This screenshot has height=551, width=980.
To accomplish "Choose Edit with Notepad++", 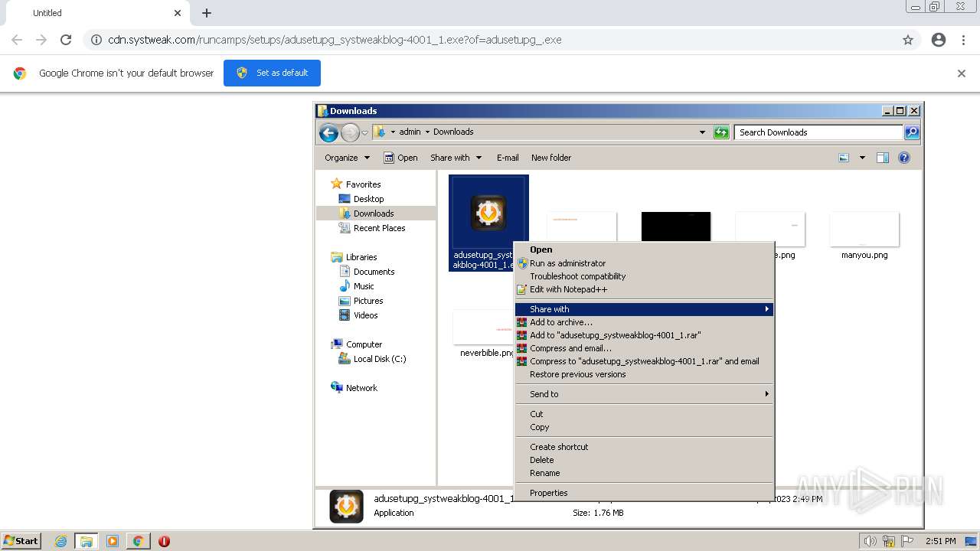I will (x=644, y=289).
